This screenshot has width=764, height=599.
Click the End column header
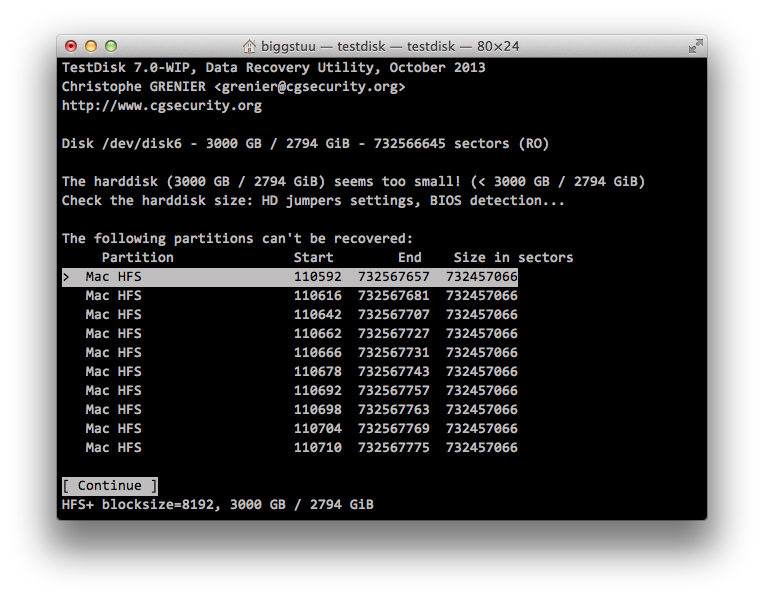click(x=409, y=257)
